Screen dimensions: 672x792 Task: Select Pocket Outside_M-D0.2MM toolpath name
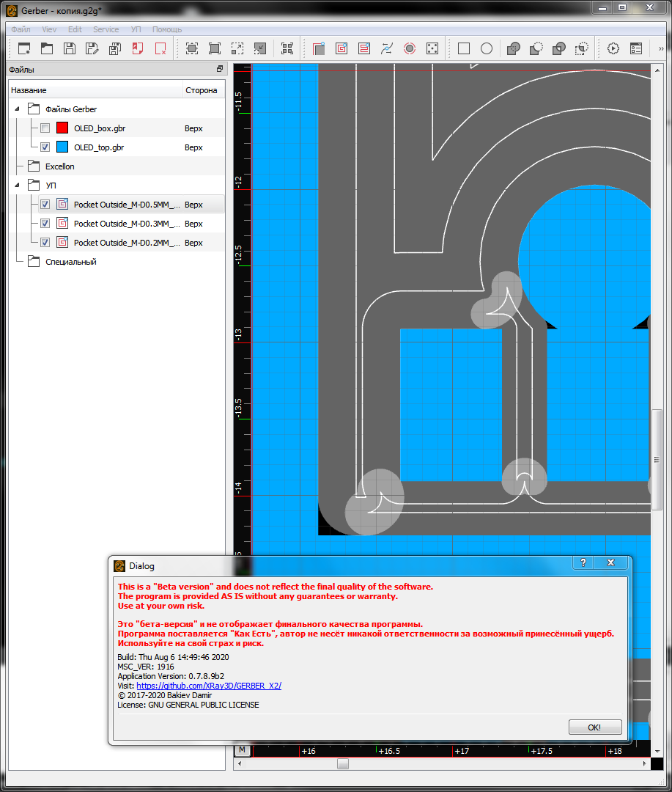point(127,243)
